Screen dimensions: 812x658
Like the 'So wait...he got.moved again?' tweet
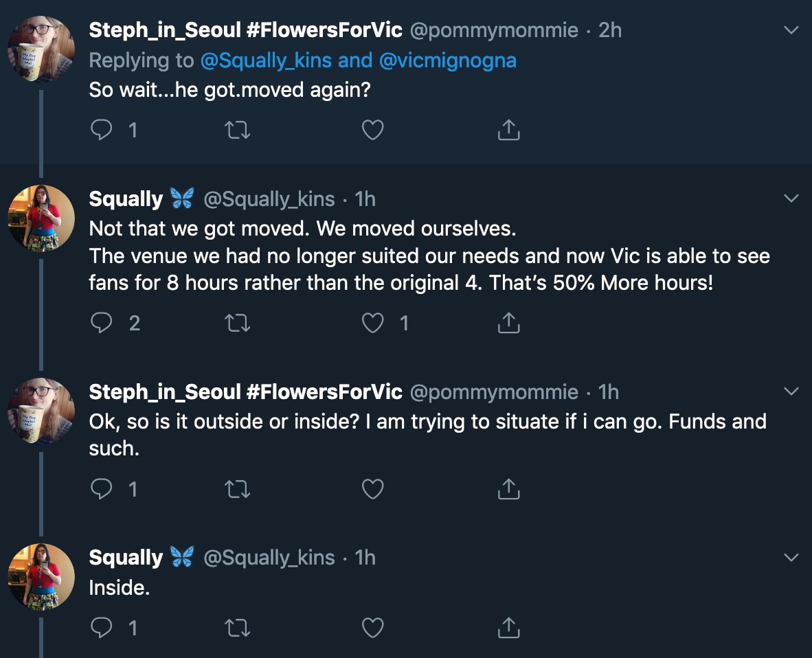click(x=373, y=129)
